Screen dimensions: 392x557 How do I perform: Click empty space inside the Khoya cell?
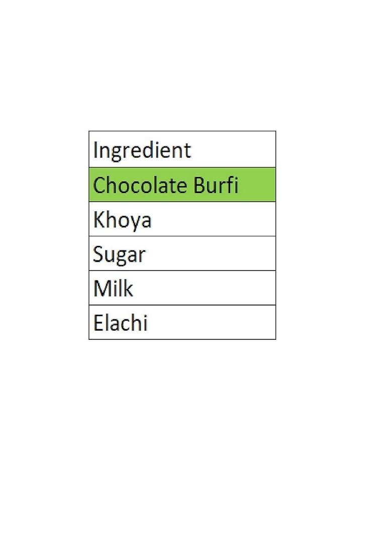point(221,220)
